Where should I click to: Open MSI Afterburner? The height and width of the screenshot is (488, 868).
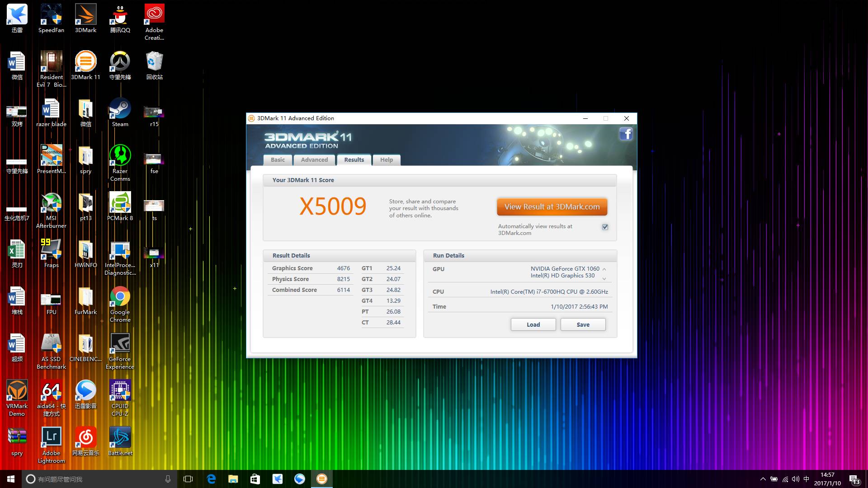coord(51,203)
